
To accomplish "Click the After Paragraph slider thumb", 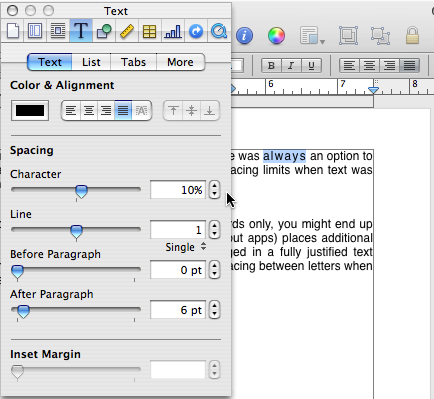I will (23, 311).
